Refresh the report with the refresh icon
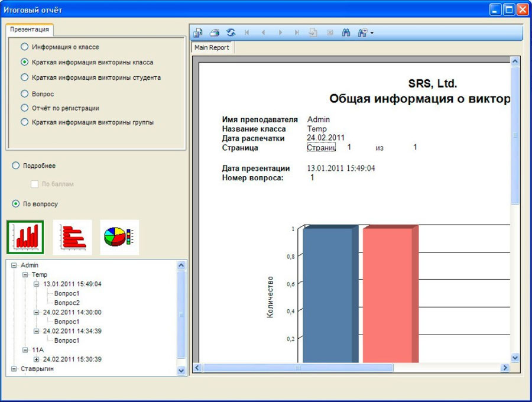The height and width of the screenshot is (402, 532). 231,33
